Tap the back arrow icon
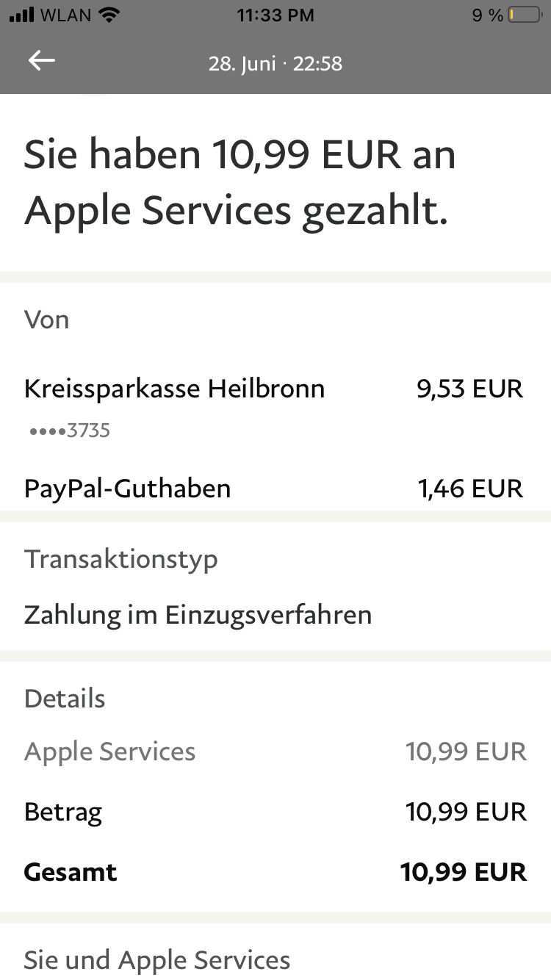Image resolution: width=551 pixels, height=980 pixels. pos(42,62)
